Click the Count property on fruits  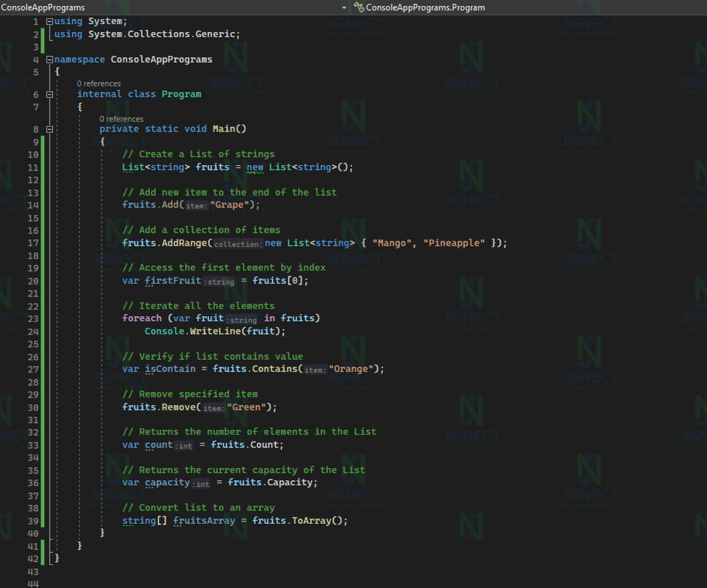click(264, 445)
